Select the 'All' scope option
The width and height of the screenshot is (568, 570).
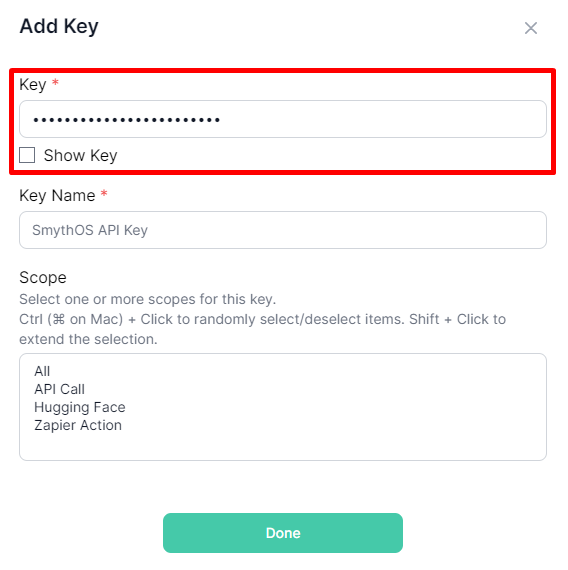[42, 371]
